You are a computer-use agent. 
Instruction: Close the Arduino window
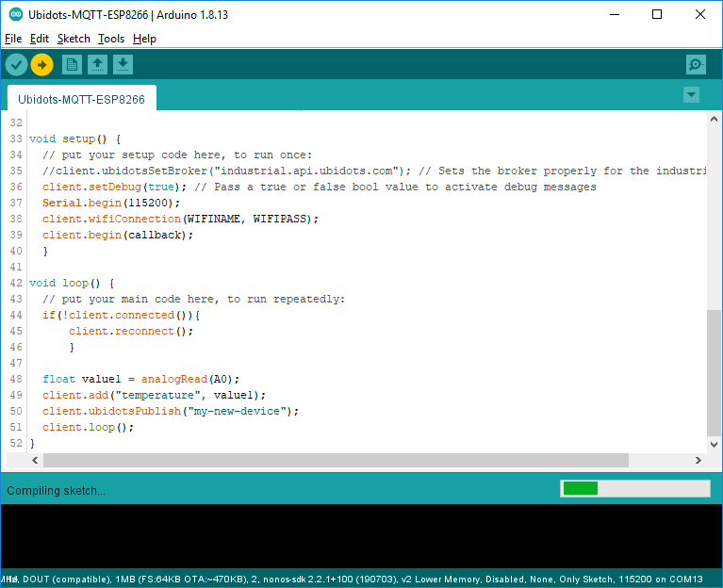700,14
